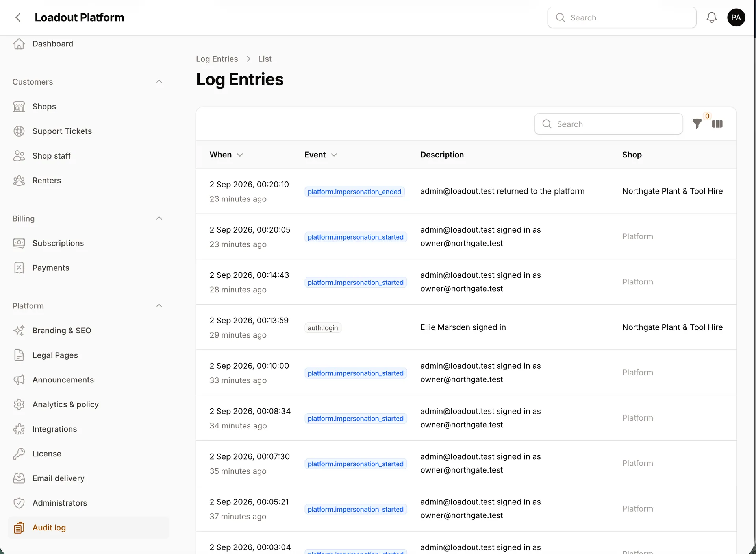Click the auth.login event badge
Image resolution: width=756 pixels, height=554 pixels.
(x=323, y=328)
